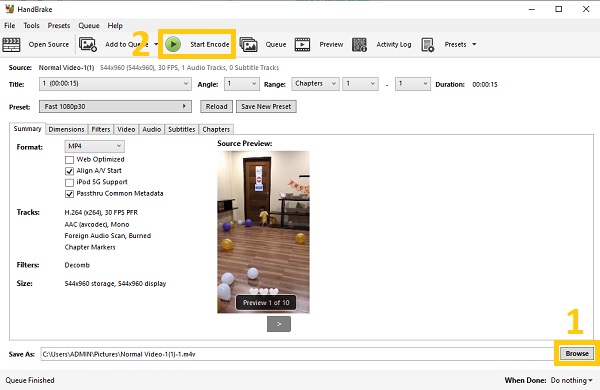Image resolution: width=600 pixels, height=390 pixels.
Task: Switch to the Video tab
Action: (x=126, y=129)
